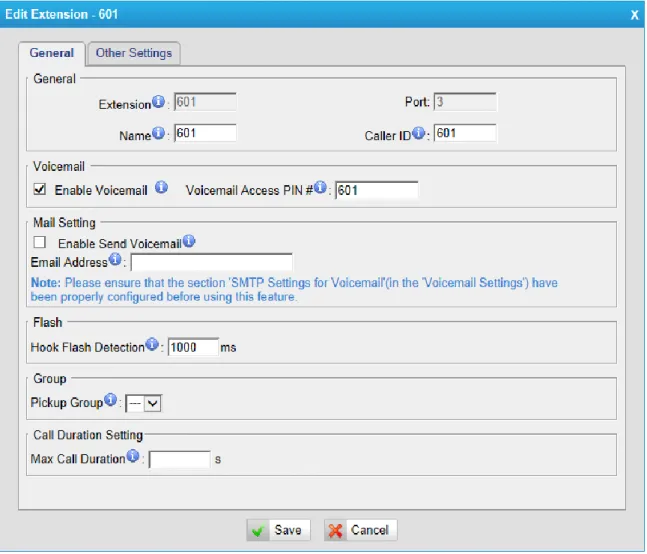Viewport: 647px width, 554px height.
Task: Click the info icon beside Email Address
Action: (115, 259)
